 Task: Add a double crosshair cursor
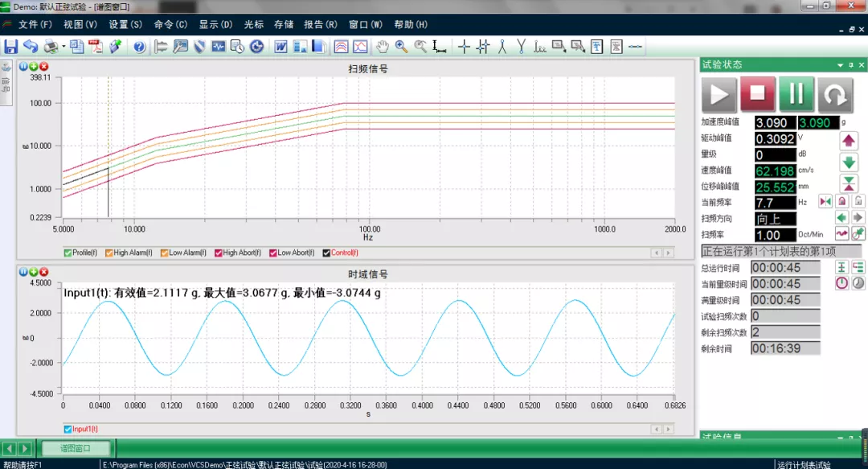[483, 47]
